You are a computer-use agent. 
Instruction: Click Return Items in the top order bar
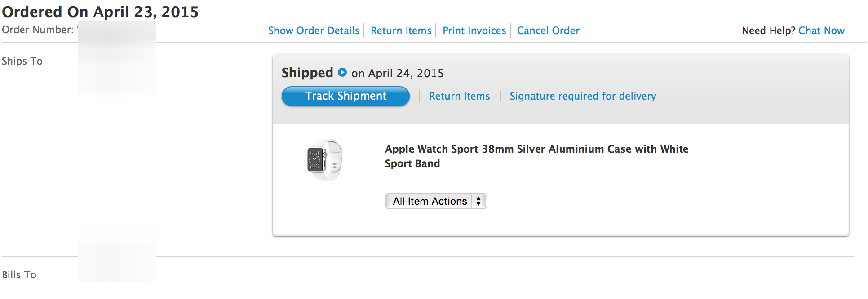(401, 31)
